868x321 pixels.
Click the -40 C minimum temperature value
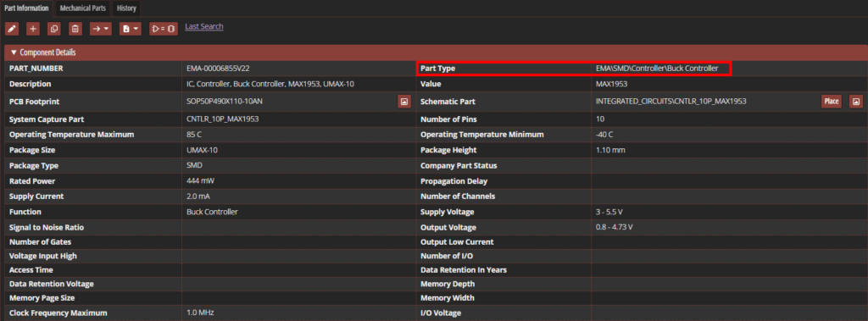click(604, 135)
